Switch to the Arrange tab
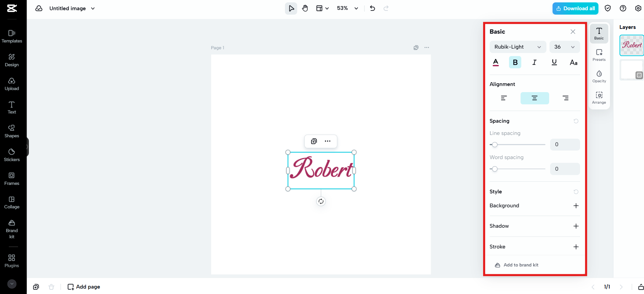 599,98
